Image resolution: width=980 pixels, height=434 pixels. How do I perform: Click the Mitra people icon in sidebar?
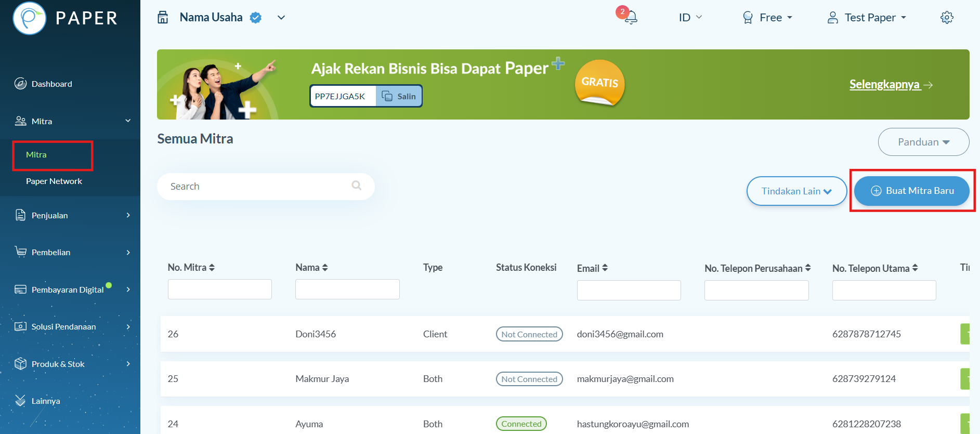pyautogui.click(x=20, y=121)
